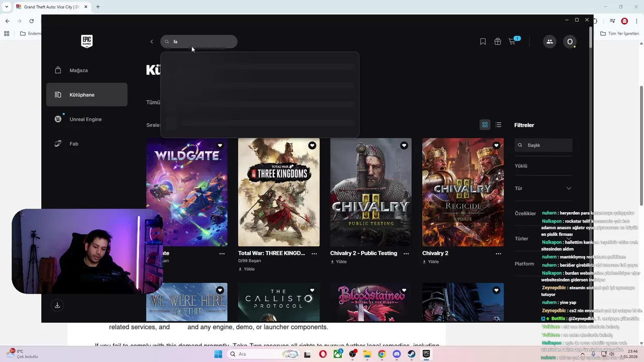644x362 pixels.
Task: Reload the browser page
Action: [31, 21]
